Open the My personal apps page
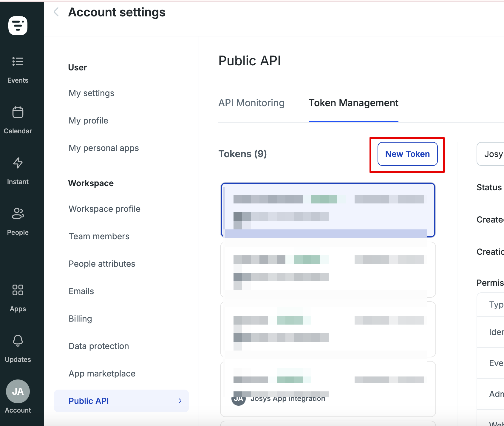Image resolution: width=504 pixels, height=426 pixels. point(103,148)
